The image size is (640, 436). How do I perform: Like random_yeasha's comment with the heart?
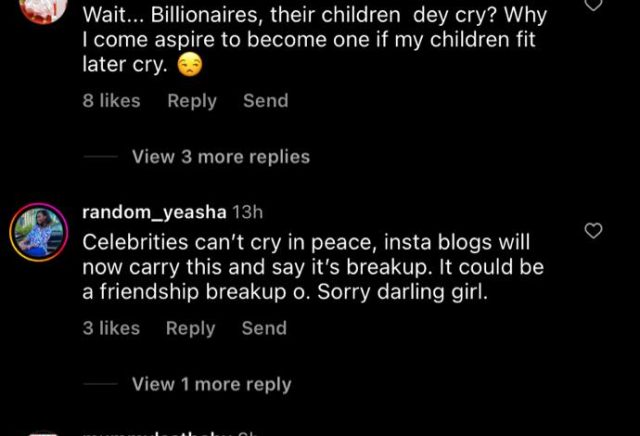(x=593, y=231)
